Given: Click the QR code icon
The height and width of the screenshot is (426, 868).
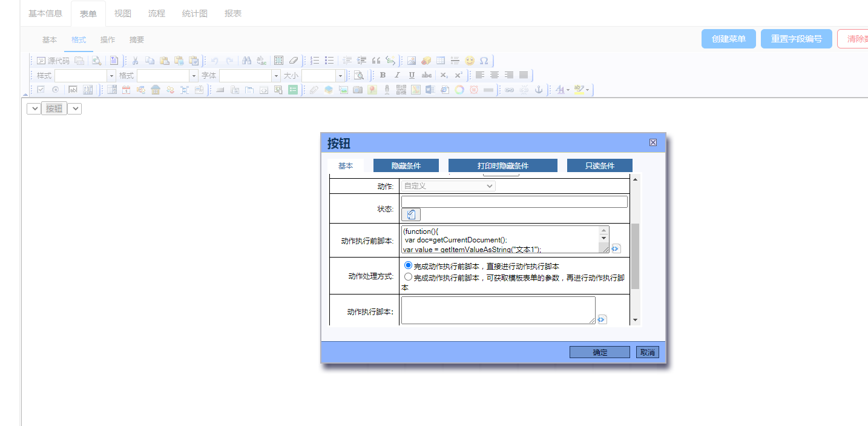Looking at the screenshot, I should pyautogui.click(x=401, y=90).
